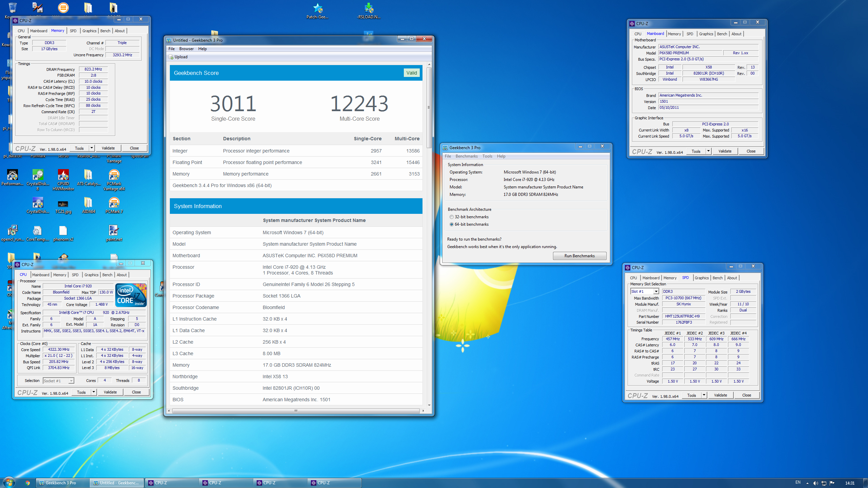Open the Performance desktop shortcut icon

[13, 178]
